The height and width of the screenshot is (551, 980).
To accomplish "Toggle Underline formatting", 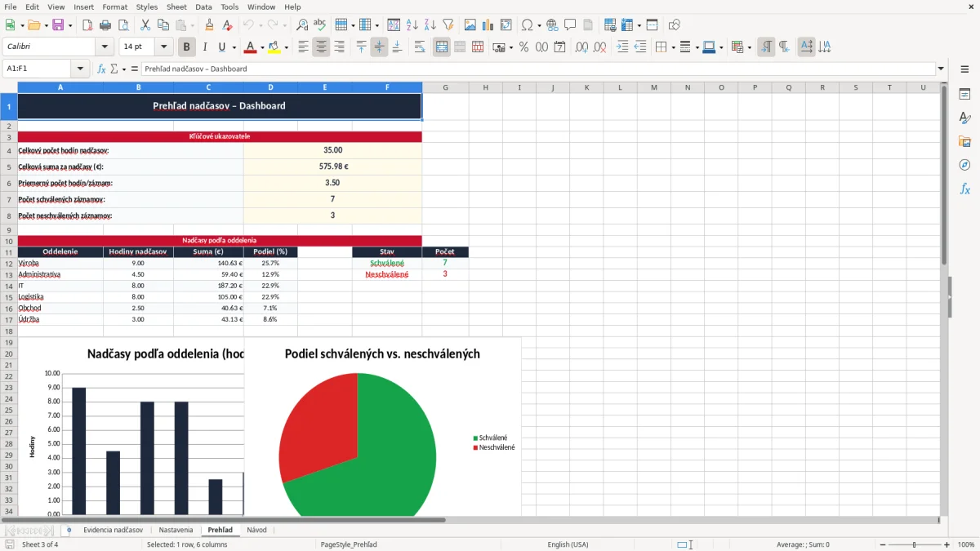I will click(x=221, y=47).
